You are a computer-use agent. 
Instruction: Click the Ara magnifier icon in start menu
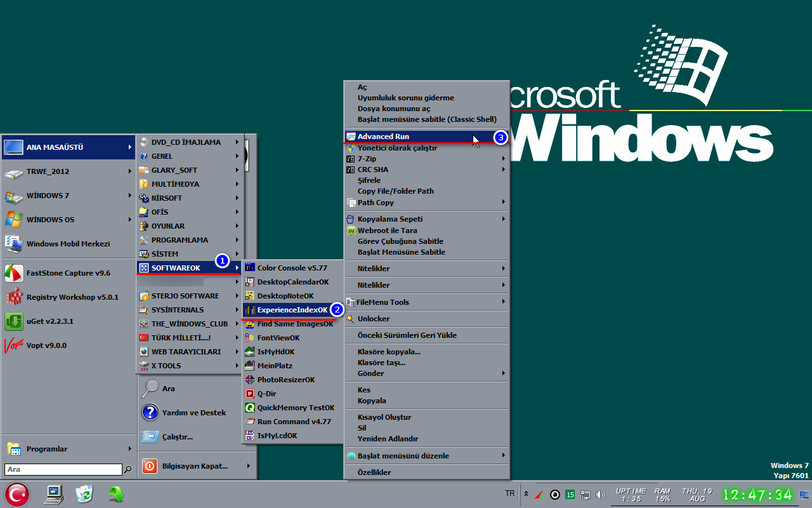click(150, 388)
